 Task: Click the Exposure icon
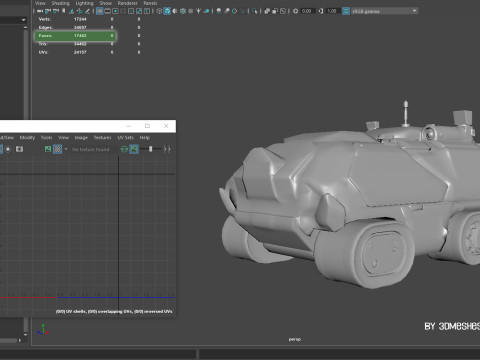(295, 11)
